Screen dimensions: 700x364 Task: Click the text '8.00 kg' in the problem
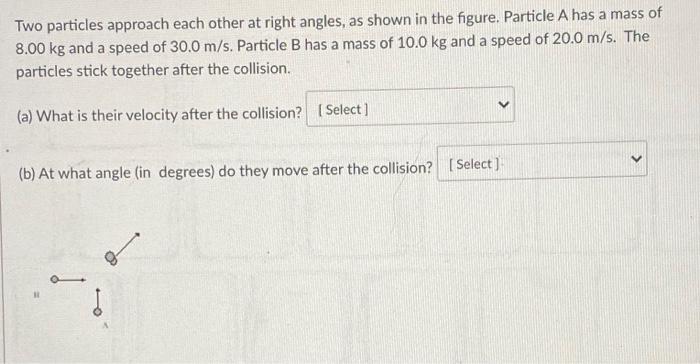41,48
